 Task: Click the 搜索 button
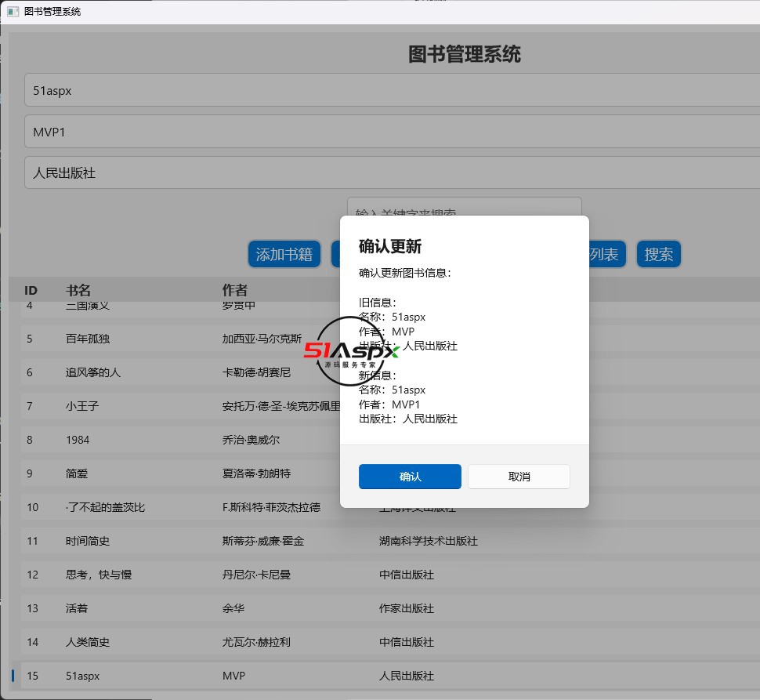[658, 254]
